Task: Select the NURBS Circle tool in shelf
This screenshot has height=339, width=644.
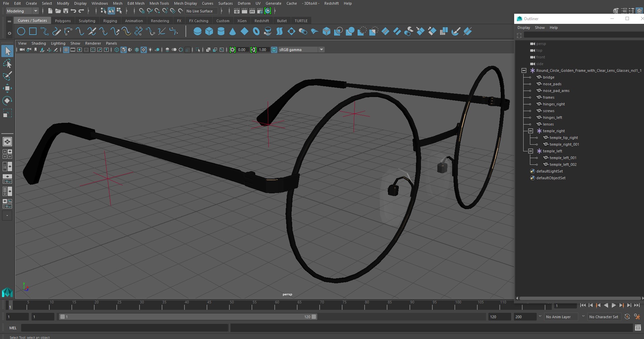Action: click(21, 32)
